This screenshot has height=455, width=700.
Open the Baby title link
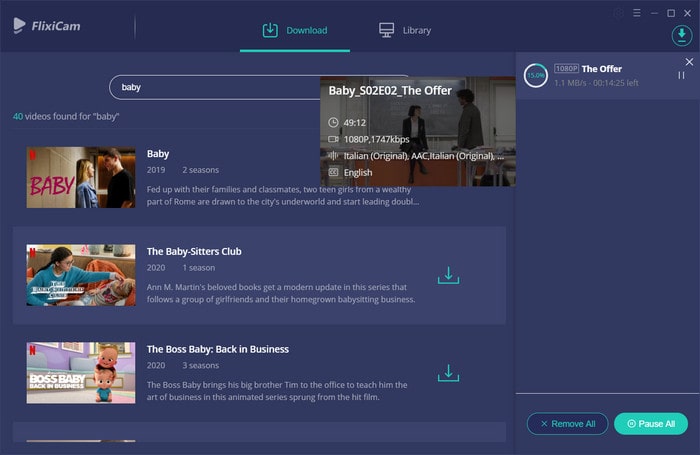(158, 154)
